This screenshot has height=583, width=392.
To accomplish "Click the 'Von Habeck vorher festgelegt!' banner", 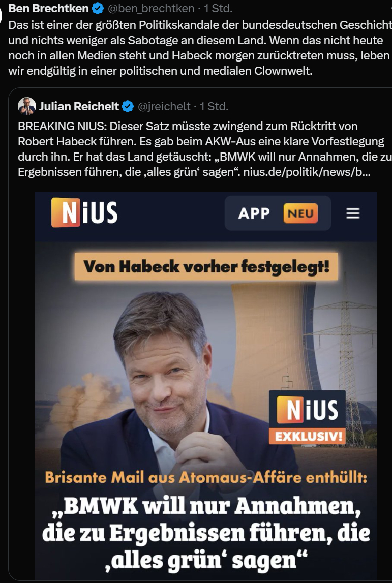I will click(x=206, y=266).
